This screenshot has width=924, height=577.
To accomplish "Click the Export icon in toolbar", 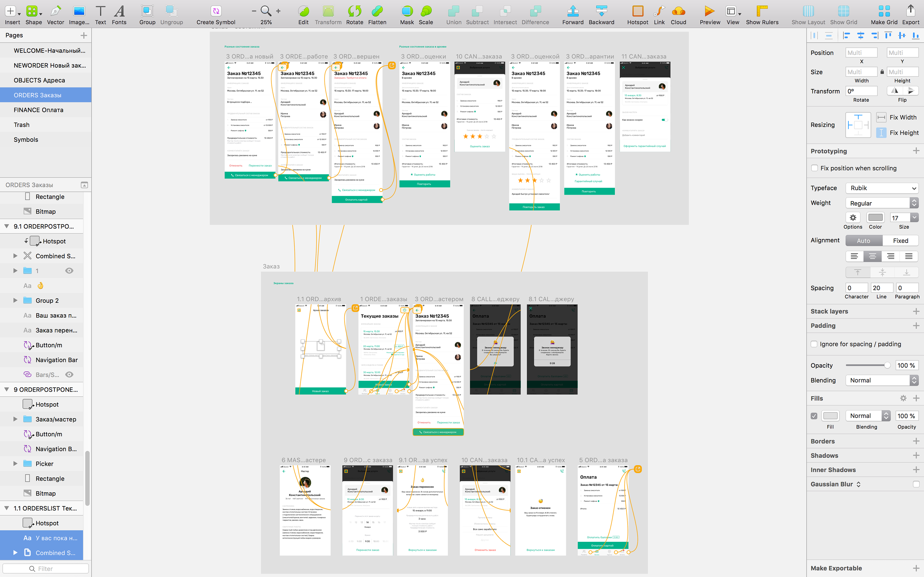I will (910, 11).
